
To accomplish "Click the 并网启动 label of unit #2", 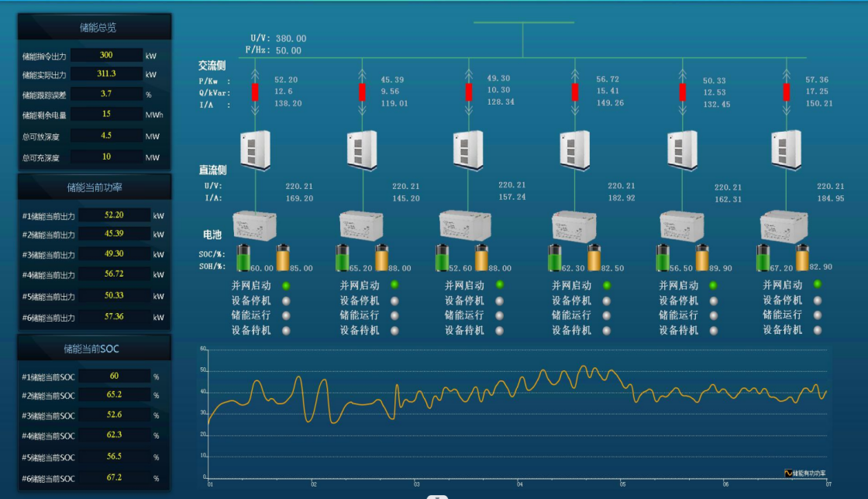I will [x=360, y=286].
